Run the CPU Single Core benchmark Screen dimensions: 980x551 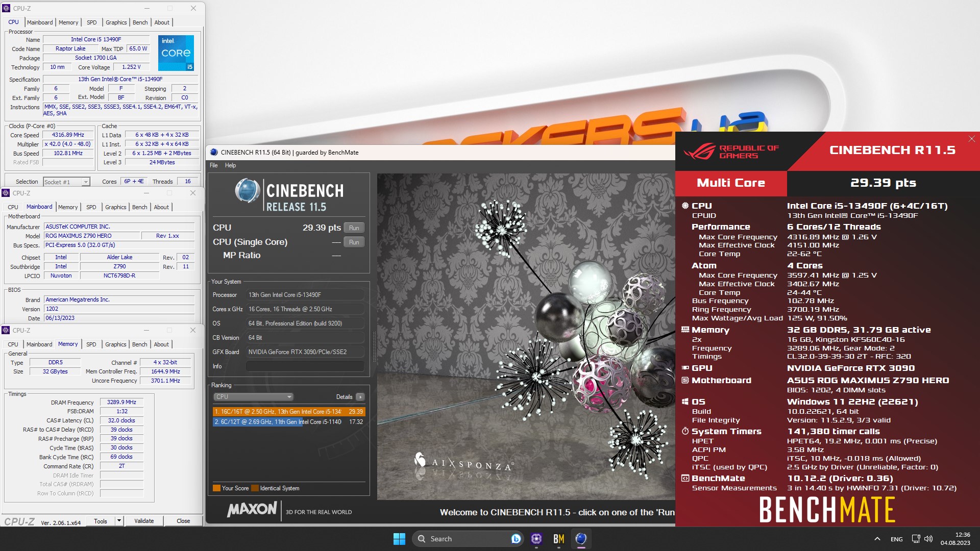pos(354,242)
